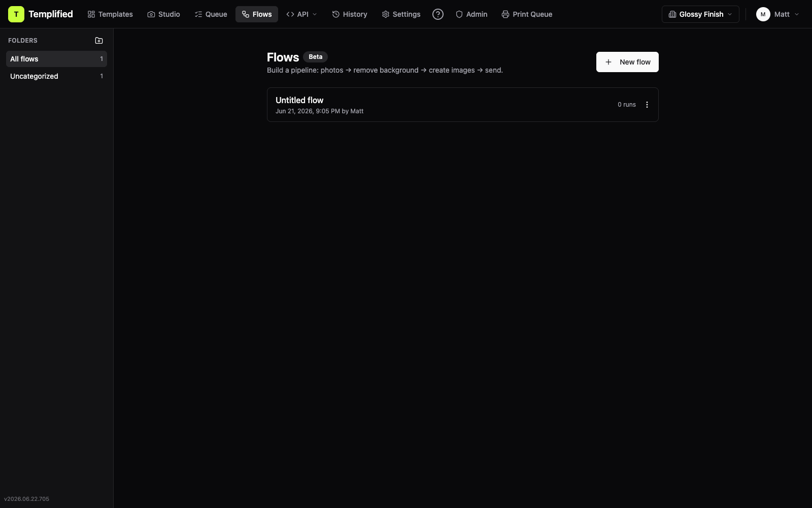Open Settings from the top nav
Viewport: 812px width, 508px height.
[401, 14]
